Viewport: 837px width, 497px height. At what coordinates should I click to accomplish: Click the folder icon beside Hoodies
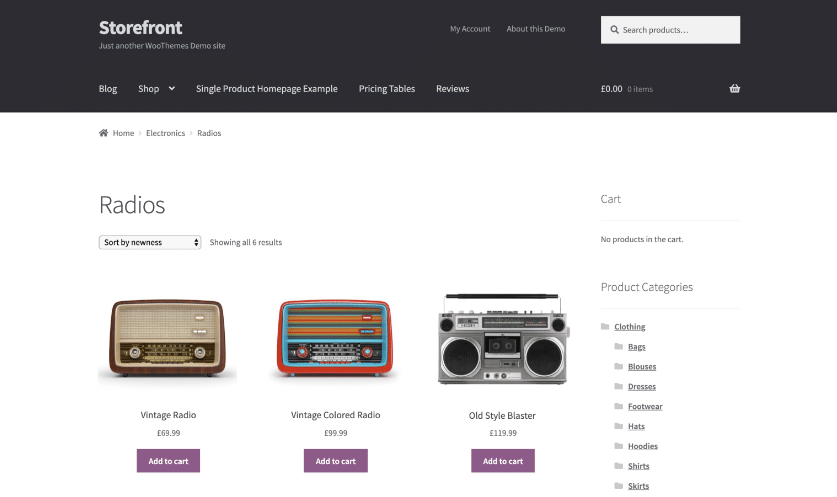point(619,446)
